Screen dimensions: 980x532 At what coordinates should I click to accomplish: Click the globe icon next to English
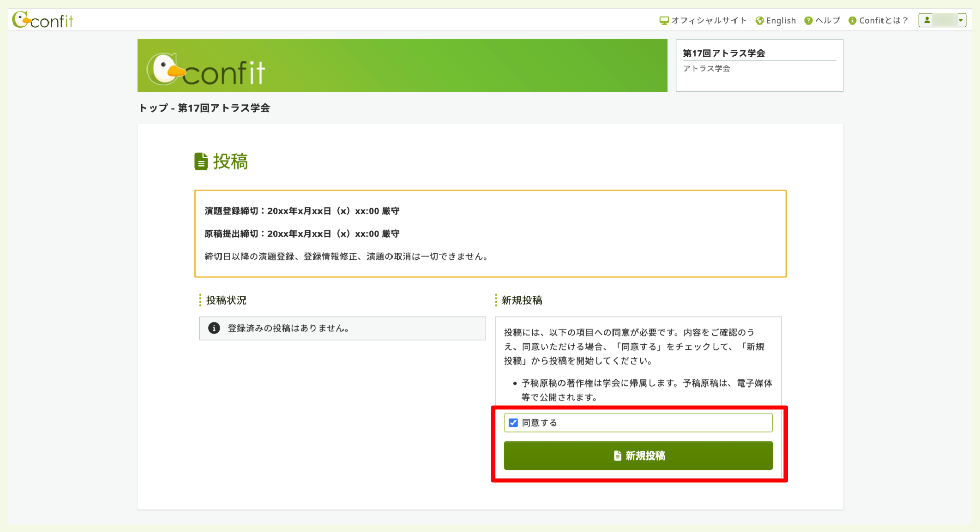coord(759,20)
